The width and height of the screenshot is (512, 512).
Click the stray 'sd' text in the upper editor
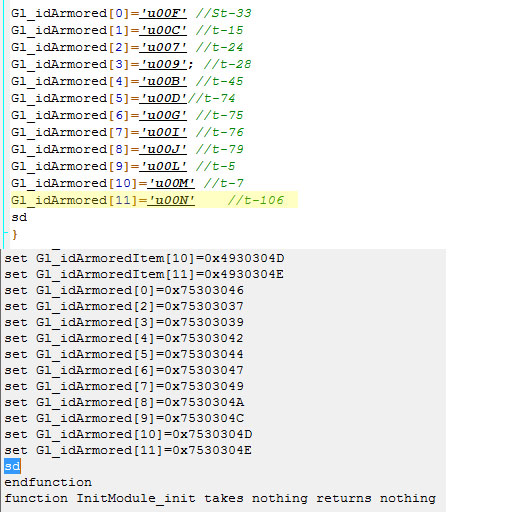(19, 218)
